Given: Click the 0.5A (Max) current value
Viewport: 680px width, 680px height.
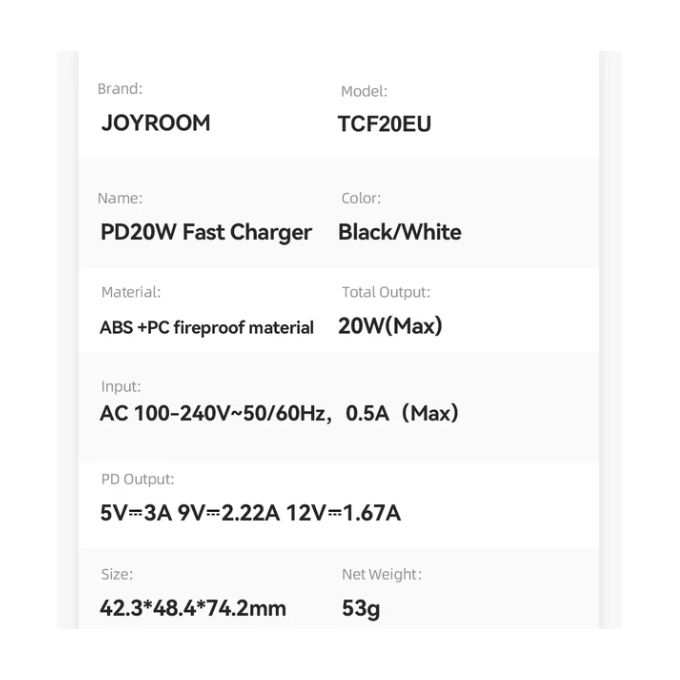Looking at the screenshot, I should point(402,413).
